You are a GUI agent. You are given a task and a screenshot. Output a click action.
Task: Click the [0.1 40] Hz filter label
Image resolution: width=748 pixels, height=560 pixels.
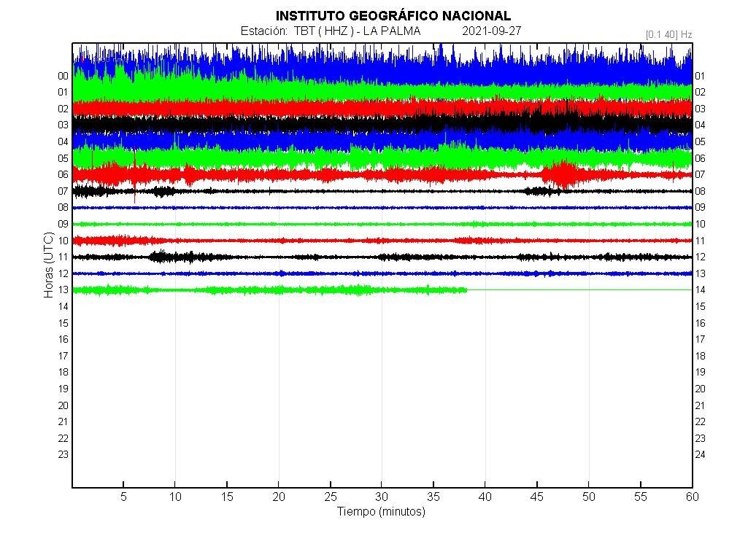coord(668,34)
